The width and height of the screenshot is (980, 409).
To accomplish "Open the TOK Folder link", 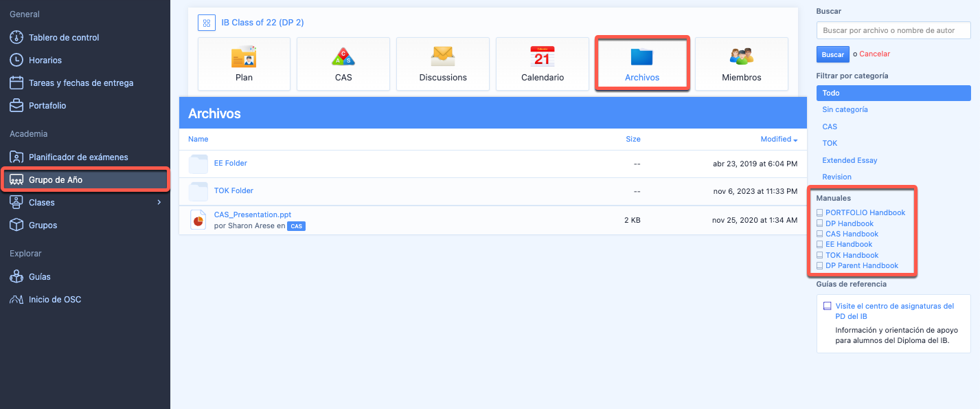I will point(233,190).
